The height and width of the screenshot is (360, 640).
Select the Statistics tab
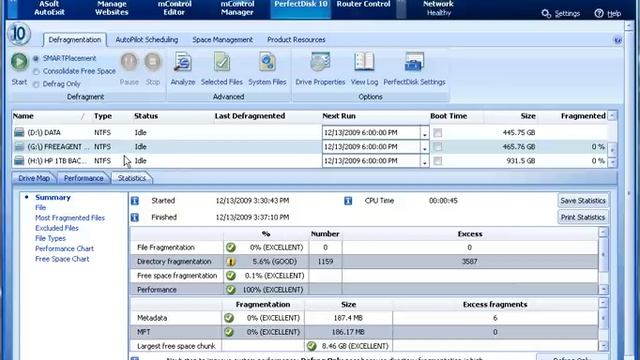tap(131, 178)
